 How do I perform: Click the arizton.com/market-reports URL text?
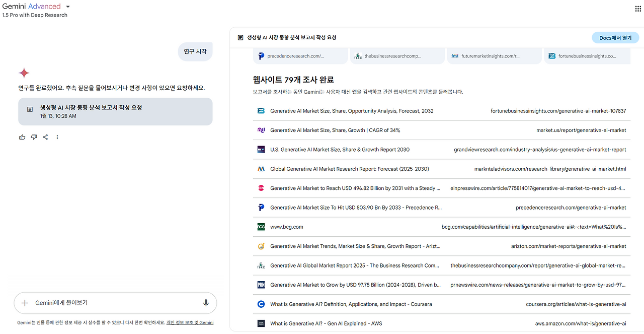click(569, 246)
